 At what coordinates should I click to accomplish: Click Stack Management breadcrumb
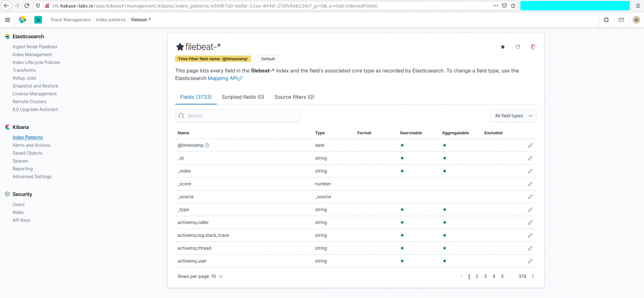[71, 20]
